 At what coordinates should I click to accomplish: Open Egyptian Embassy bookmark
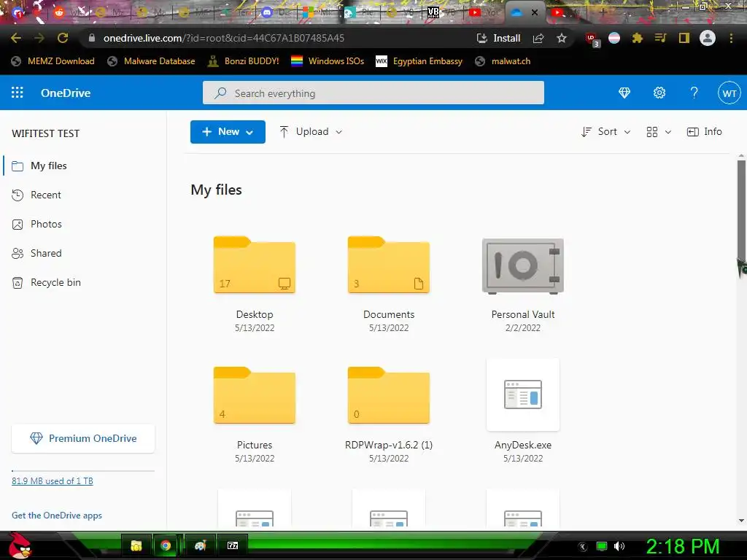[x=419, y=61]
